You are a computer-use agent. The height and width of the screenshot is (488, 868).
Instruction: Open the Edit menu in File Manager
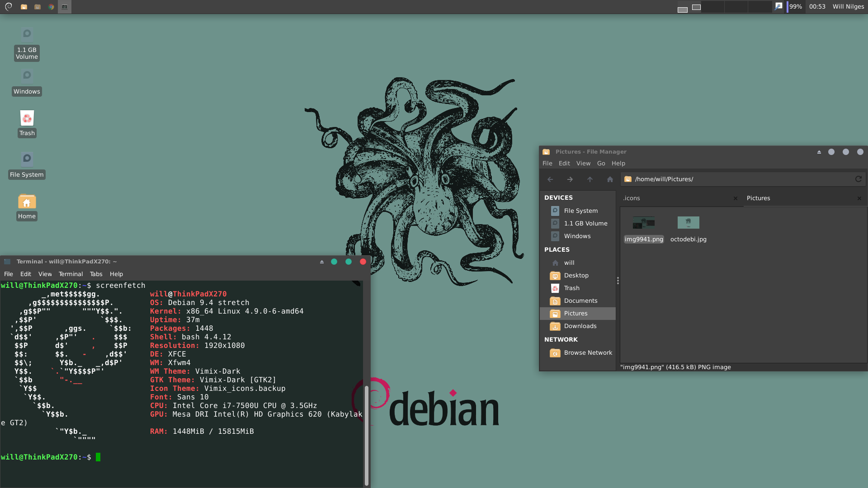point(564,164)
